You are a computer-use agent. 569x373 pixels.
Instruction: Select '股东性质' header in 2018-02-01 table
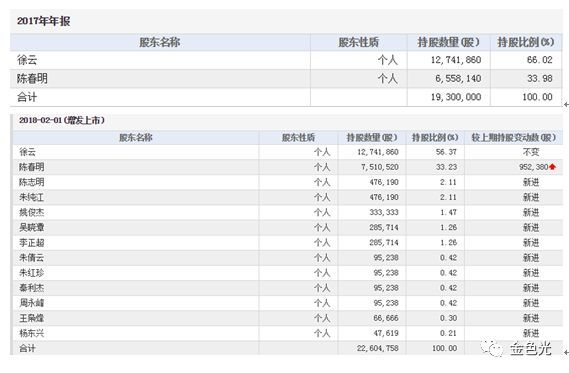pos(298,138)
